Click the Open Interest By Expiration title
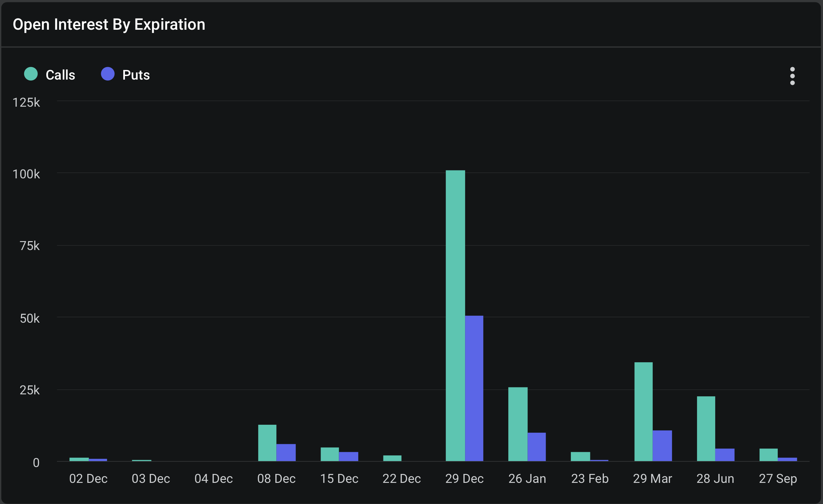Image resolution: width=823 pixels, height=504 pixels. point(109,24)
